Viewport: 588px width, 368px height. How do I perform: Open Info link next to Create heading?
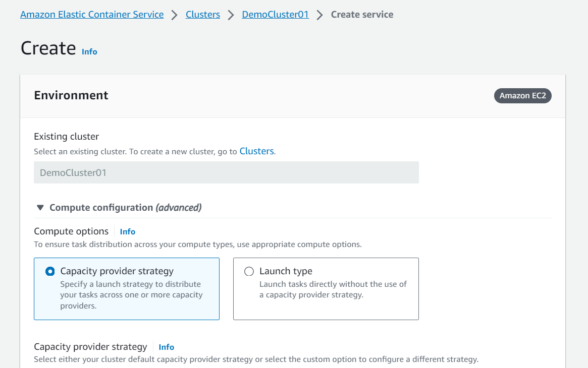pos(89,51)
